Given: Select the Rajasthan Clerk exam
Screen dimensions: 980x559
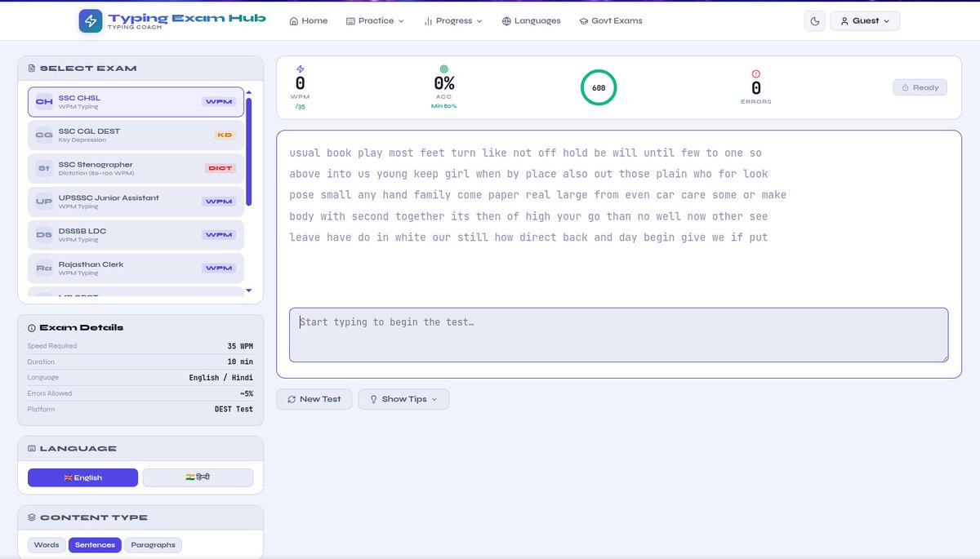Looking at the screenshot, I should (x=136, y=268).
